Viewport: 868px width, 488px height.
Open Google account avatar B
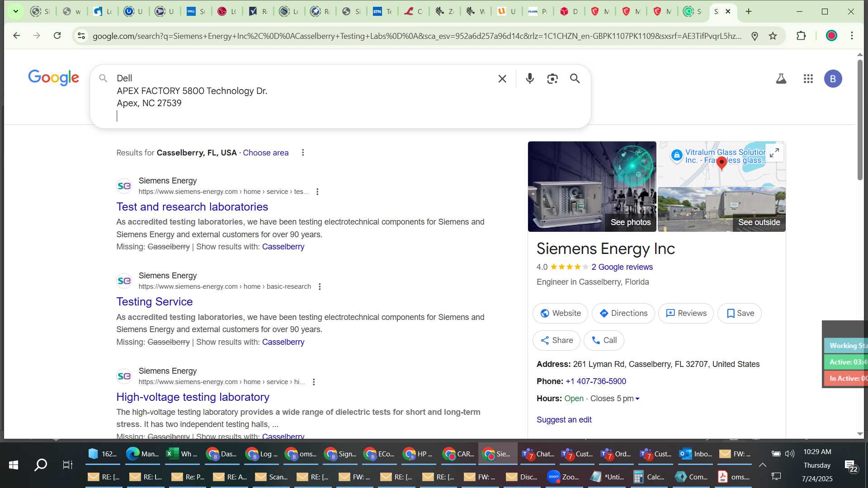[x=833, y=79]
